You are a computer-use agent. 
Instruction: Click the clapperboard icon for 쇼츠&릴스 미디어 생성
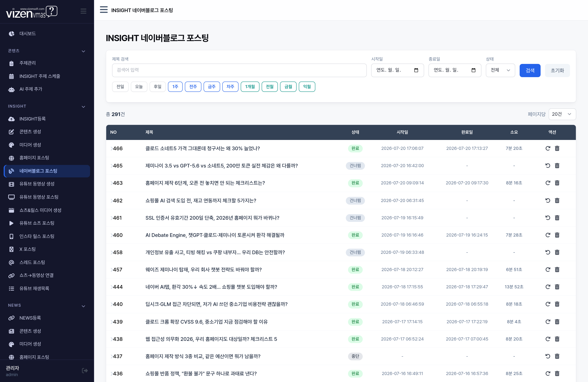(11, 210)
